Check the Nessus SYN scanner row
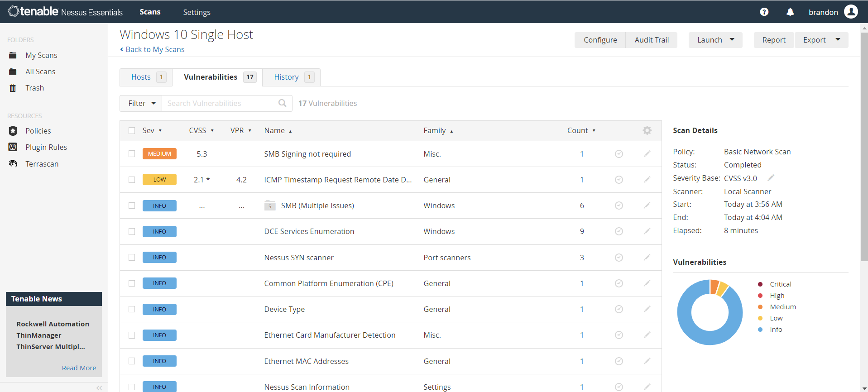868x392 pixels. coord(132,258)
